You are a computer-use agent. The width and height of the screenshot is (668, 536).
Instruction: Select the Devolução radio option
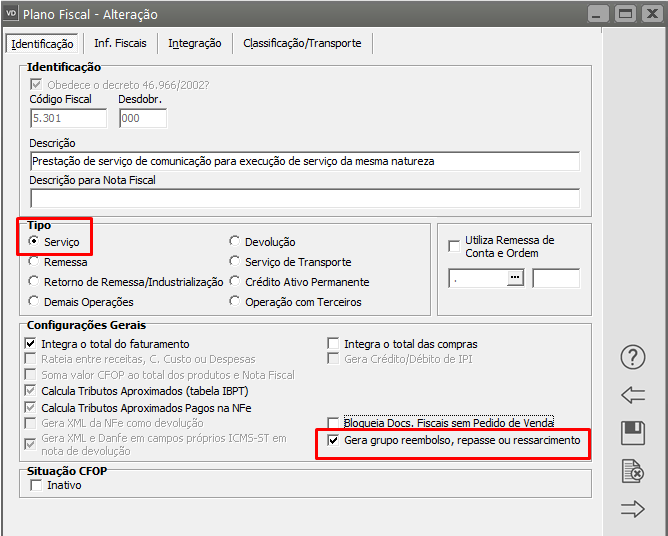(235, 242)
